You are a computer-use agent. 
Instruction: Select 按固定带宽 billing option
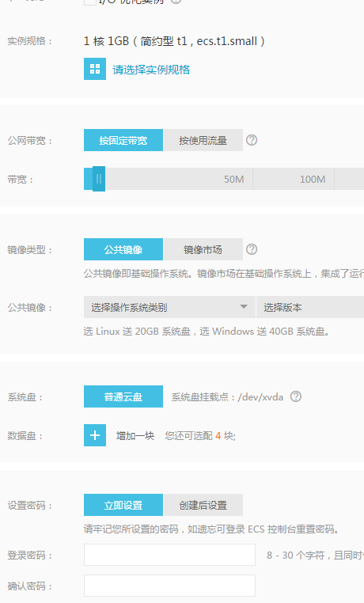click(123, 140)
